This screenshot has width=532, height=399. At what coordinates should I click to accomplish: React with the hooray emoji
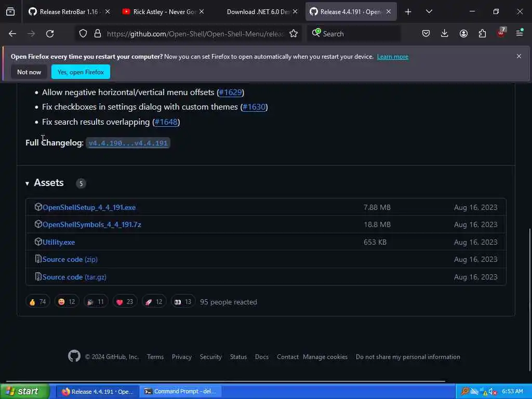point(96,302)
